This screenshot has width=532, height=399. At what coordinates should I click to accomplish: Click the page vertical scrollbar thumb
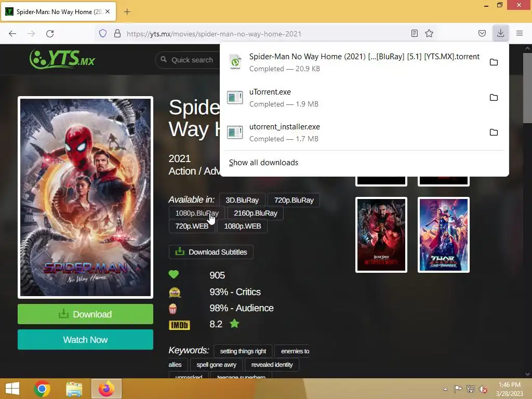(528, 88)
